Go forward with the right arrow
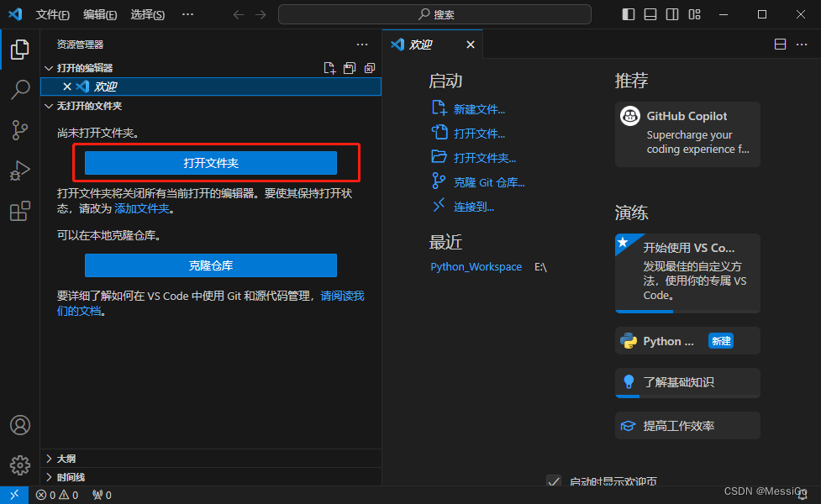 pos(261,14)
